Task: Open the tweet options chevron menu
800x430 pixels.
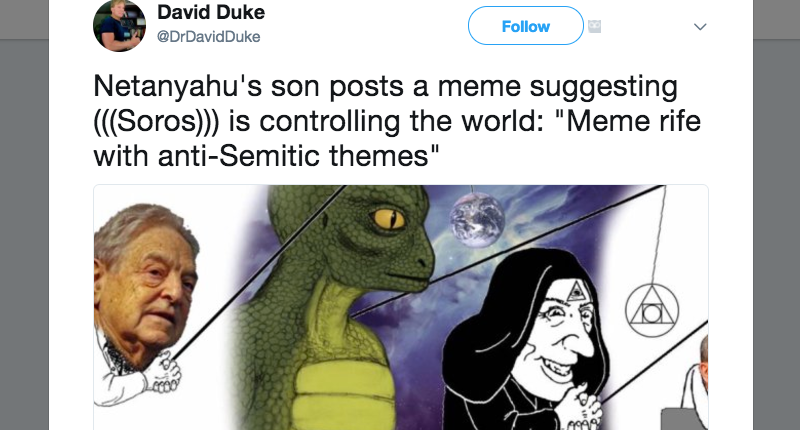Action: 700,27
